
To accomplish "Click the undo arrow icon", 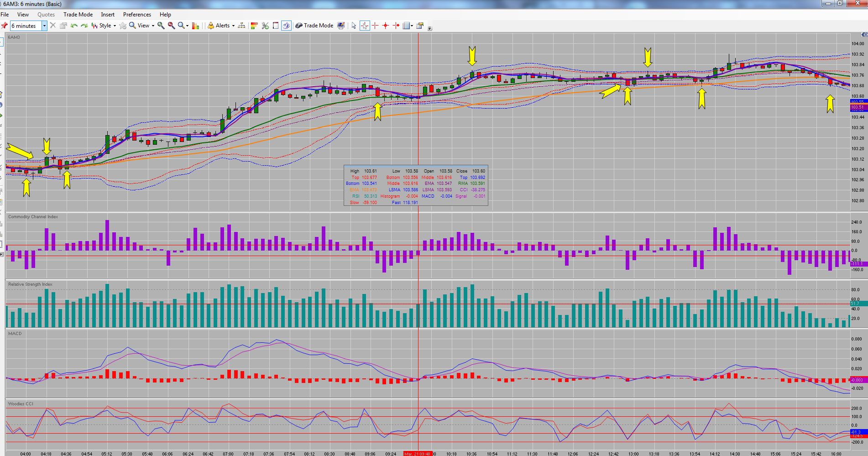I will pos(74,26).
